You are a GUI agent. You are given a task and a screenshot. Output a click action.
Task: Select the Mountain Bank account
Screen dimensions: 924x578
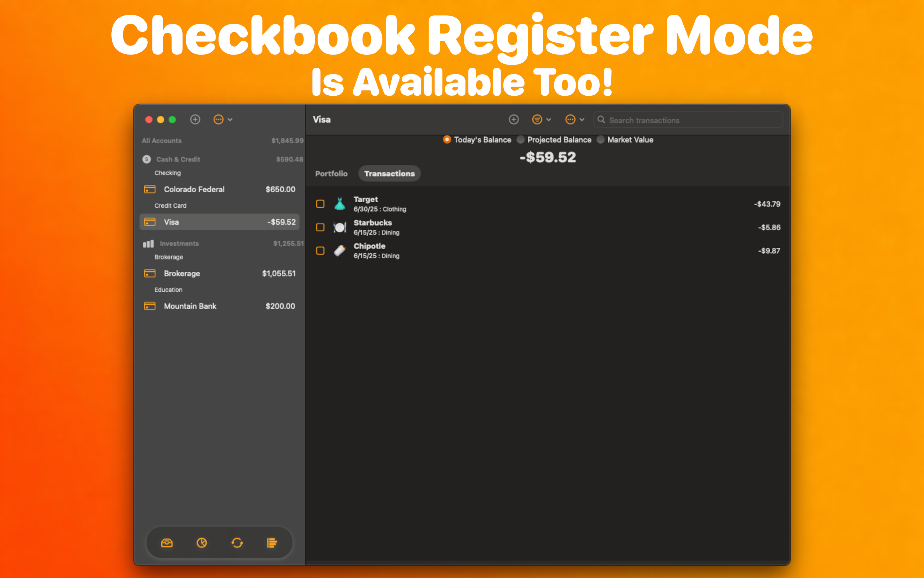[x=219, y=306]
